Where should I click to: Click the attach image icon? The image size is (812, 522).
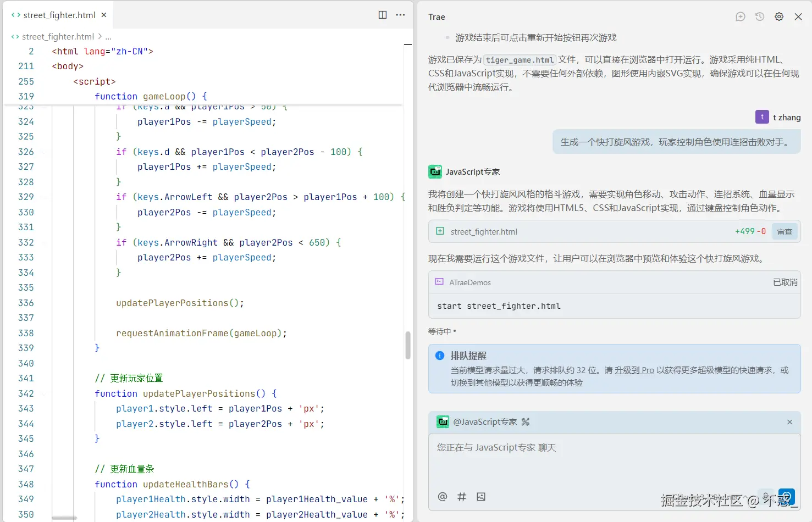481,497
